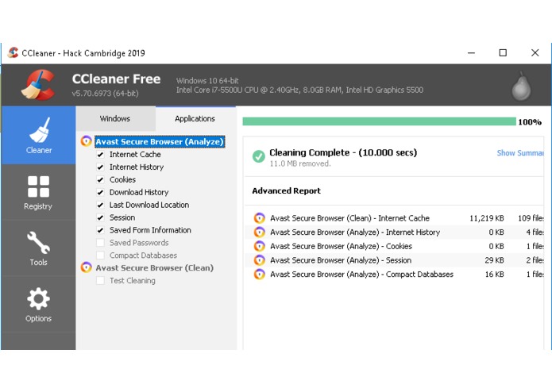This screenshot has width=552, height=392.
Task: Click the 16 KB size value
Action: point(494,275)
